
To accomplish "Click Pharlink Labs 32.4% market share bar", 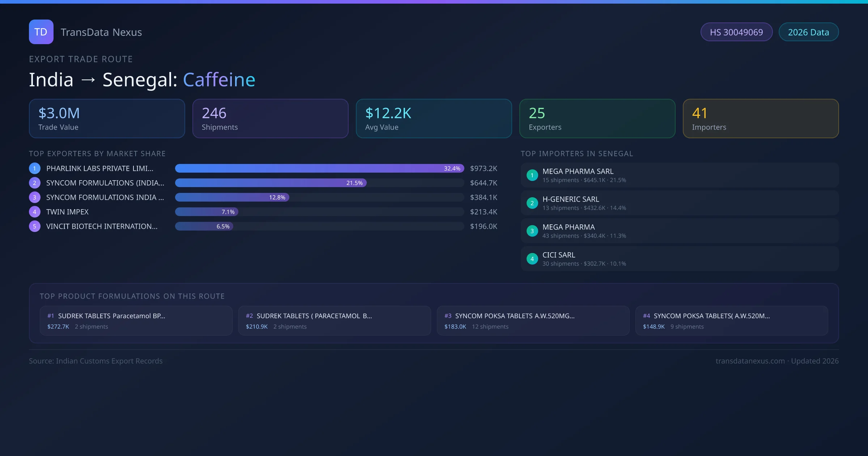I will pos(319,168).
